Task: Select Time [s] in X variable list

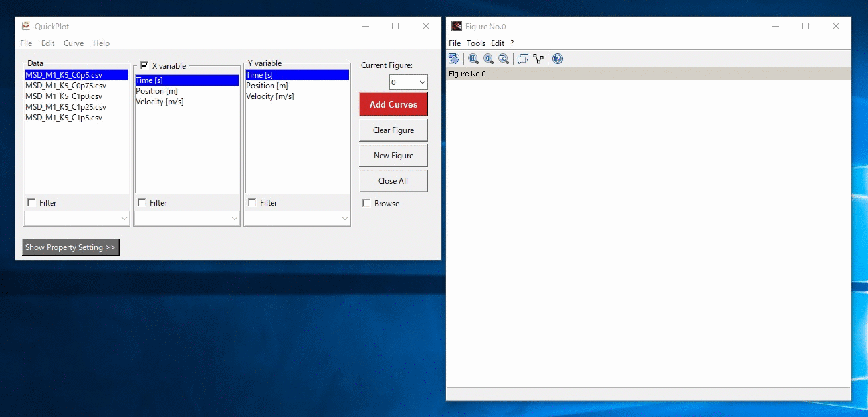Action: tap(187, 80)
